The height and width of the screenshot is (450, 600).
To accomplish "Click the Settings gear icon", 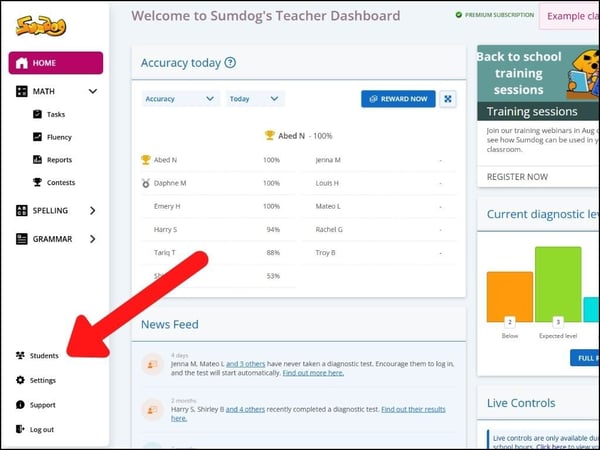I will coord(20,380).
